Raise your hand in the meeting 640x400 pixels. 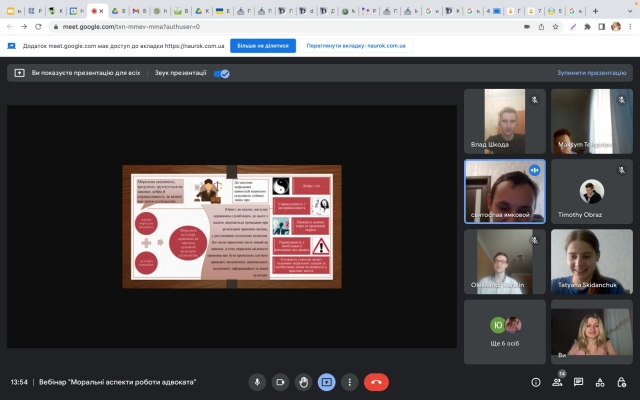tap(303, 382)
